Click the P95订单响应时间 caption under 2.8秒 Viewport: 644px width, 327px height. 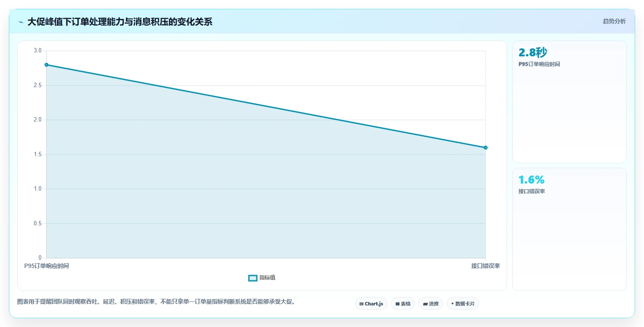click(539, 64)
